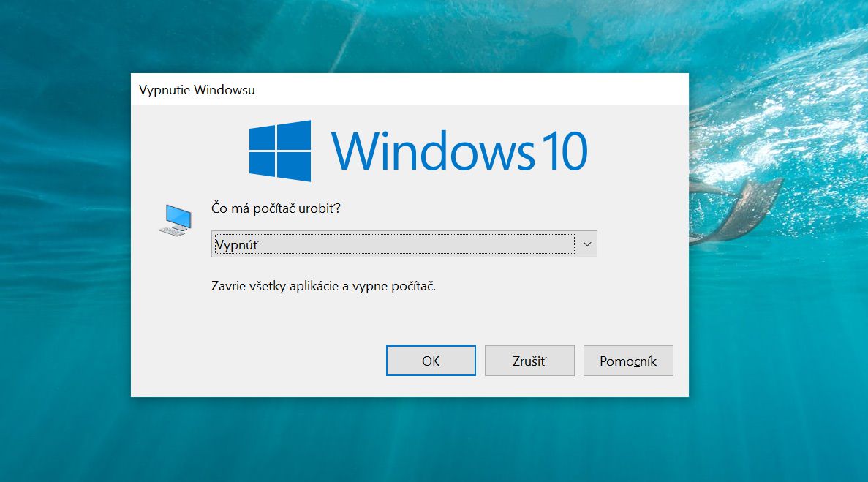
Task: Open help via the Pomocník button
Action: [x=628, y=361]
